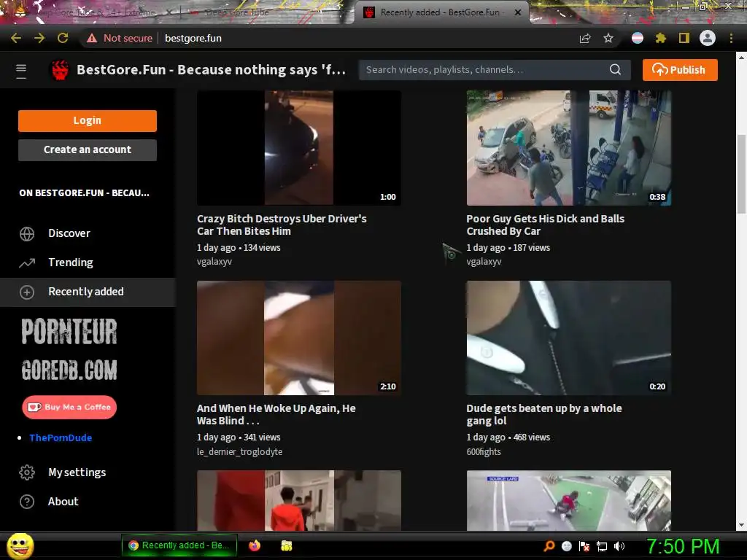The image size is (747, 560).
Task: Open the GOREDB.COM banner link
Action: [x=69, y=370]
